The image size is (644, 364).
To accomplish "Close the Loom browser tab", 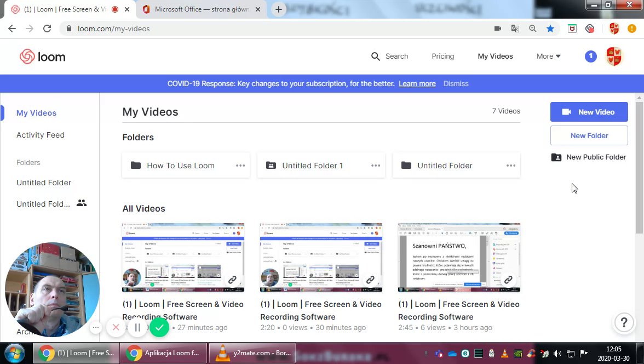I will (x=127, y=9).
